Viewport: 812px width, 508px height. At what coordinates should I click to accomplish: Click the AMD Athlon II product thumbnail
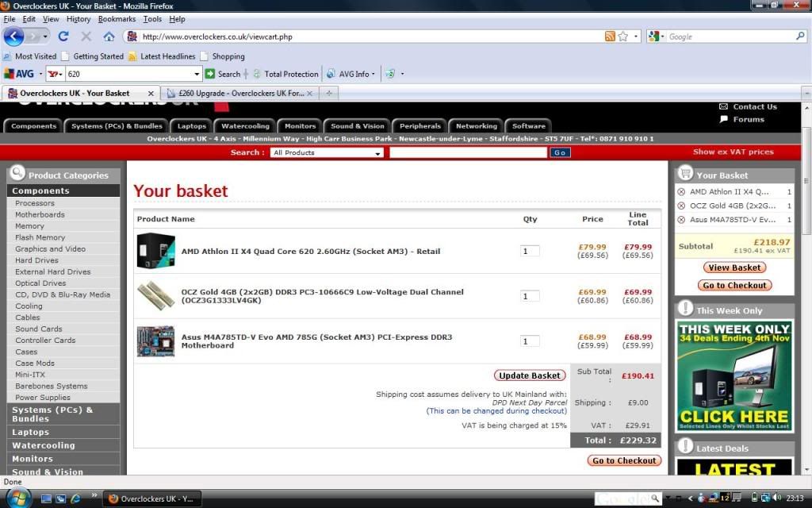coord(155,251)
